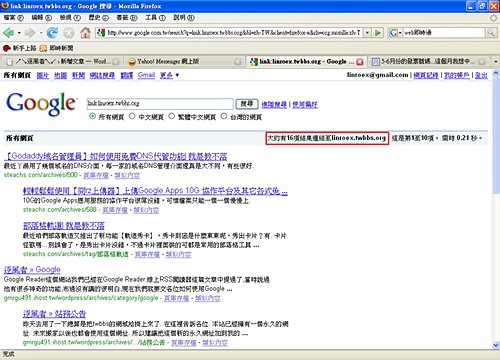Viewport: 500px width, 360px height.
Task: Open the 部落格軌道 search result
Action: (x=64, y=226)
